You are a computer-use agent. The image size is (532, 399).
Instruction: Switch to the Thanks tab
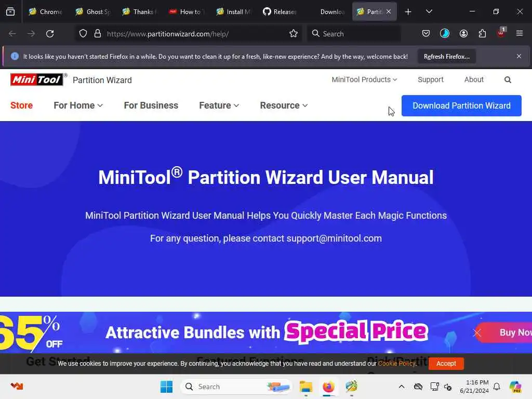(139, 11)
